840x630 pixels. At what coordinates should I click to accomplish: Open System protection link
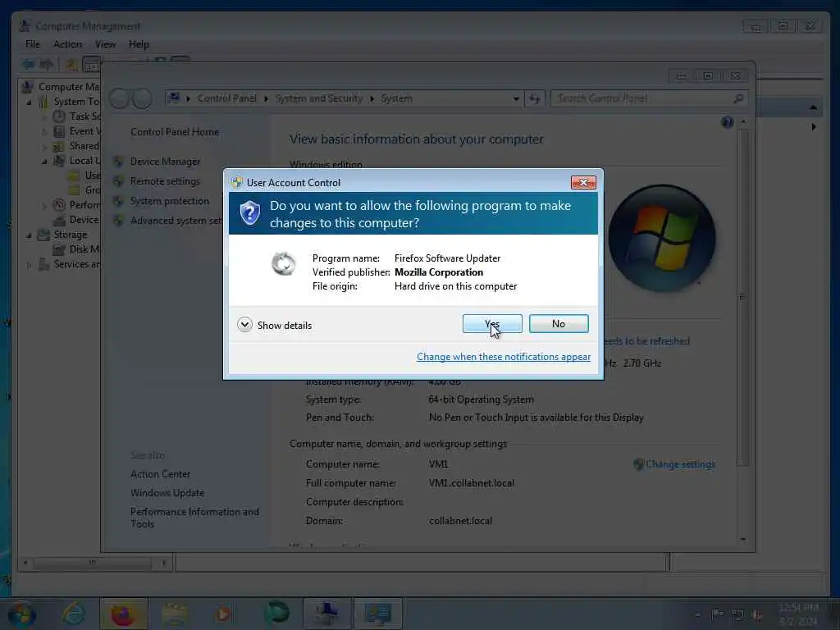coord(169,201)
